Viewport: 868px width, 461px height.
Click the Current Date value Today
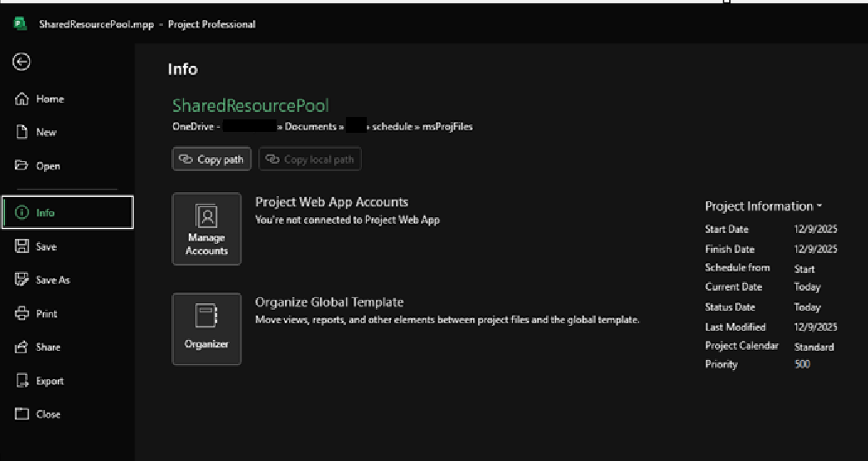[807, 287]
